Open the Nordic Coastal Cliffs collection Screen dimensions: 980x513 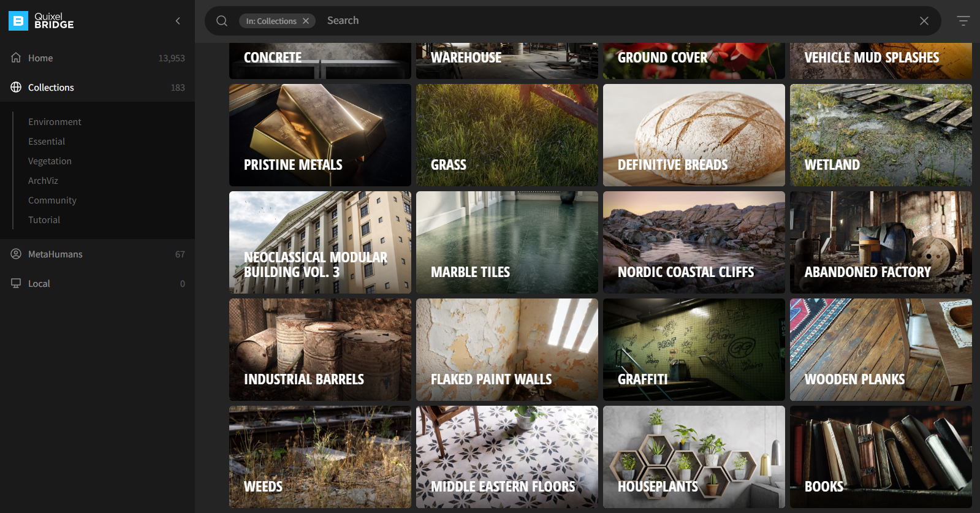pos(694,242)
